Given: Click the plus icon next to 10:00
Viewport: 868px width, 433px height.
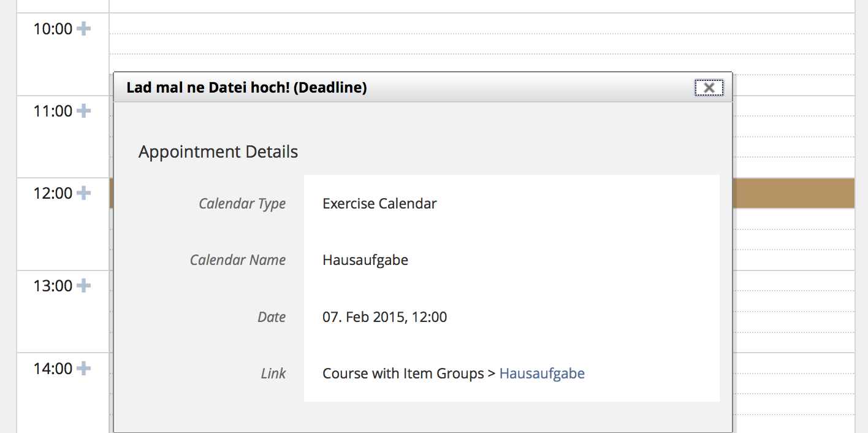Looking at the screenshot, I should (x=84, y=29).
